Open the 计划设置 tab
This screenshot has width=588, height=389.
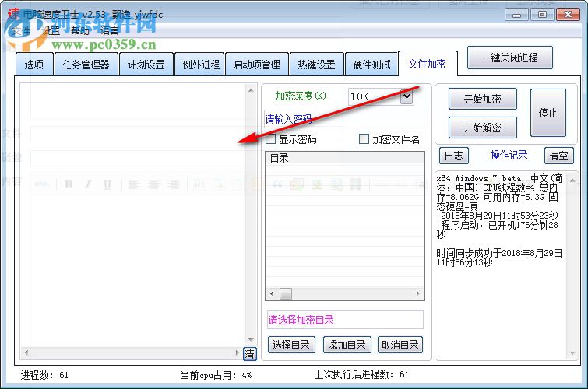pyautogui.click(x=146, y=65)
